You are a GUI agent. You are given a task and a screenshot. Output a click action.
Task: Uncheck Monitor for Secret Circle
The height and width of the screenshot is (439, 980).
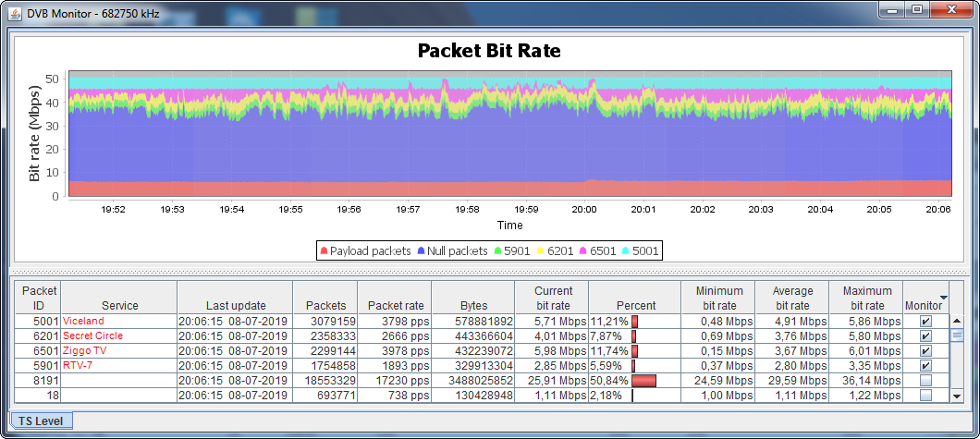click(x=925, y=335)
